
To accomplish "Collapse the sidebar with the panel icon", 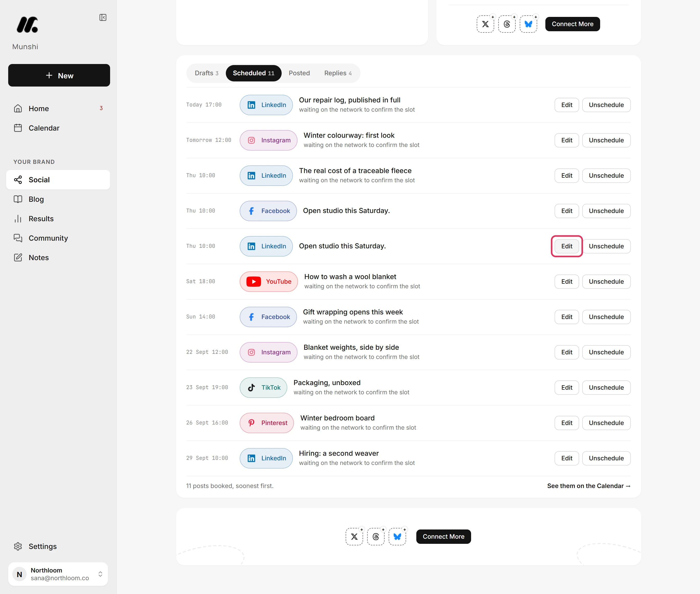I will pyautogui.click(x=103, y=17).
